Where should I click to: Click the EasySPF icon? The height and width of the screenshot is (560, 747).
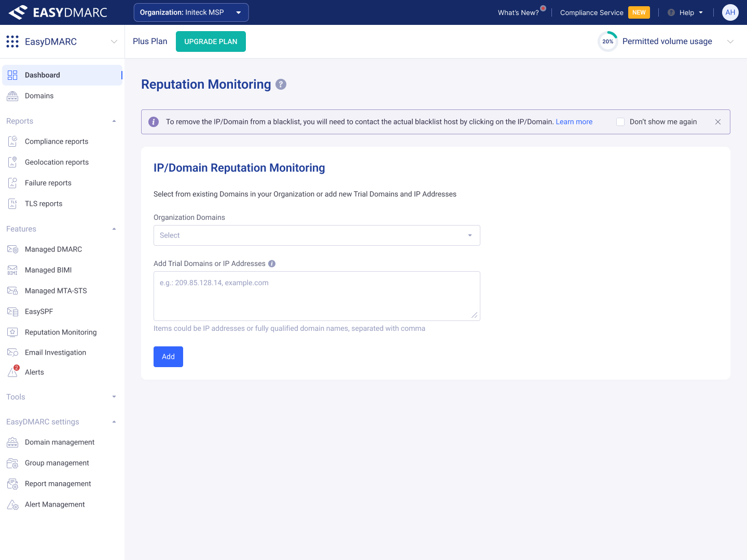click(12, 312)
